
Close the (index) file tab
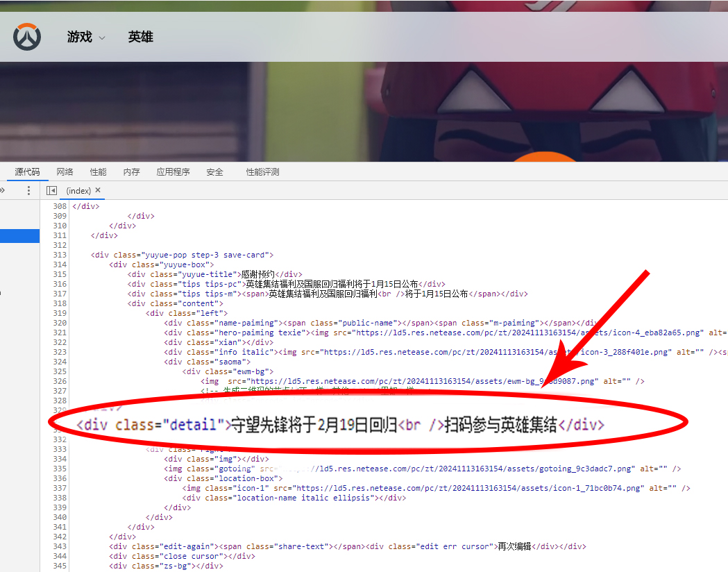[x=98, y=190]
